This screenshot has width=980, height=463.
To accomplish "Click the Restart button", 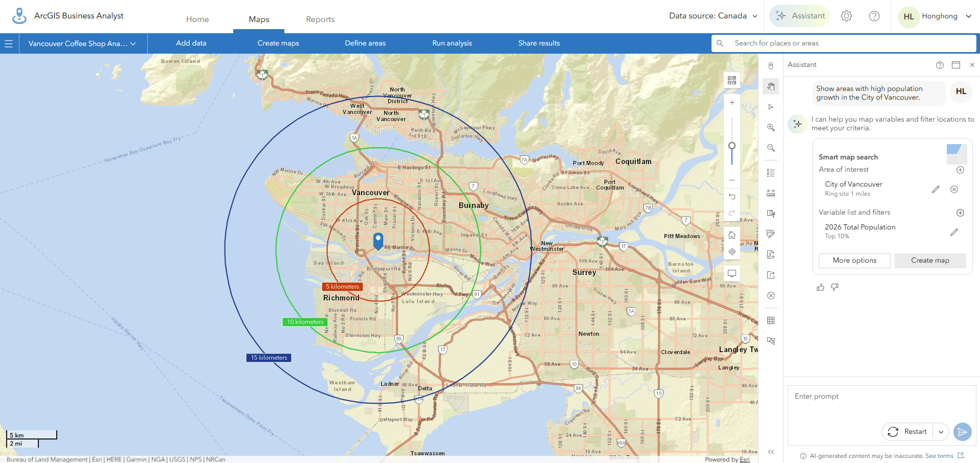I will pyautogui.click(x=908, y=432).
